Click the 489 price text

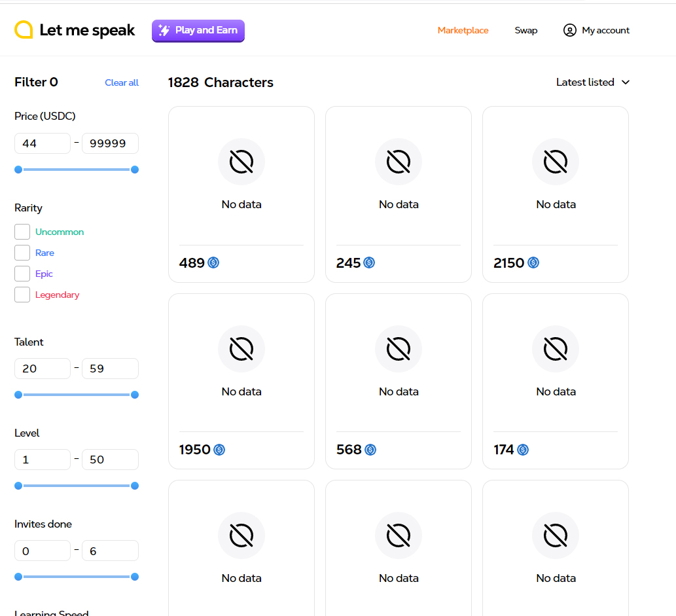tap(192, 263)
